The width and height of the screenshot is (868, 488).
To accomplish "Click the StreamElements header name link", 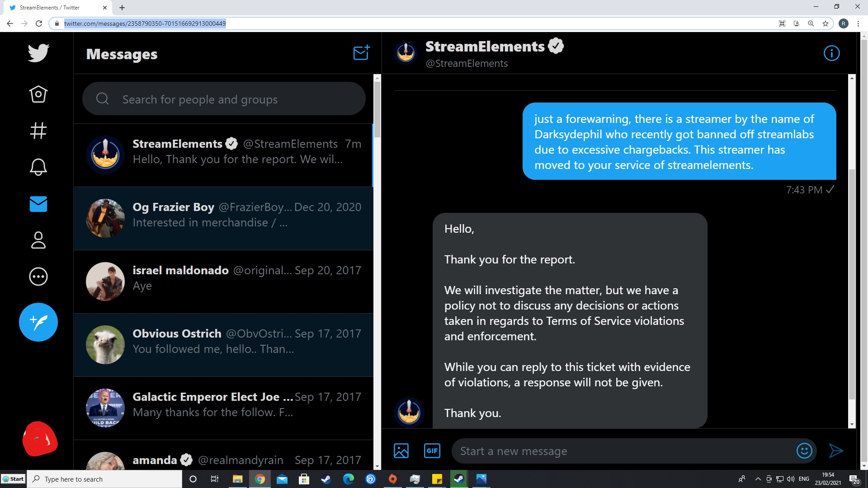I will (485, 46).
